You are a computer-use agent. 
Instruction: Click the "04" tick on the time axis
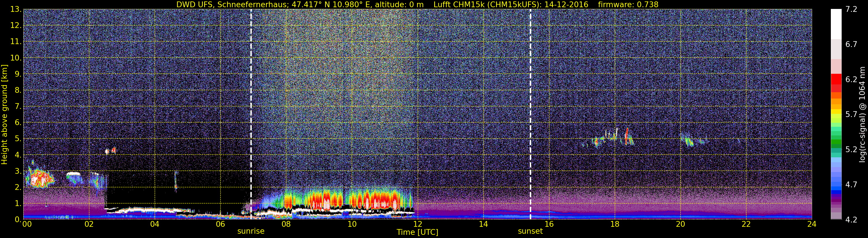[x=154, y=224]
